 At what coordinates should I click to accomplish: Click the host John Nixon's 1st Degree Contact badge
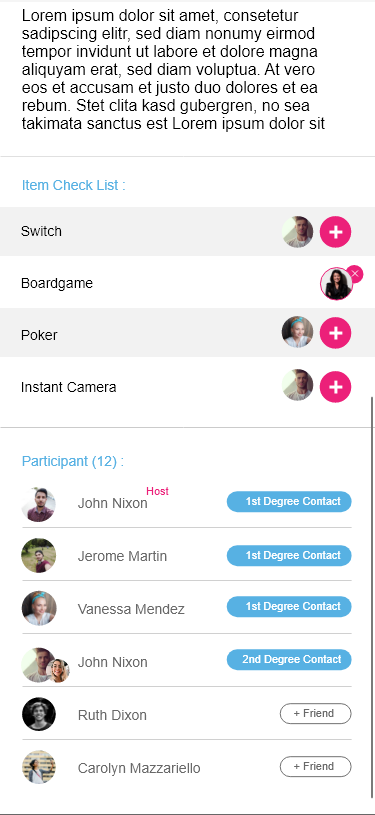pos(289,502)
